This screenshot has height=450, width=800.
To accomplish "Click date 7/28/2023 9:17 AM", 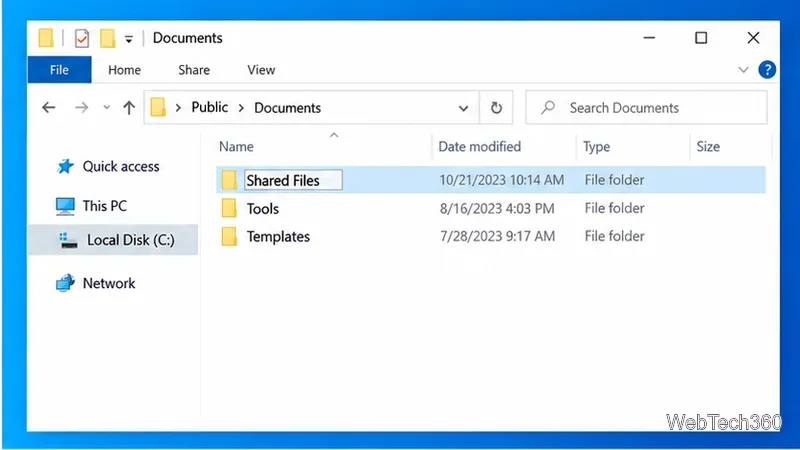I will click(x=497, y=236).
